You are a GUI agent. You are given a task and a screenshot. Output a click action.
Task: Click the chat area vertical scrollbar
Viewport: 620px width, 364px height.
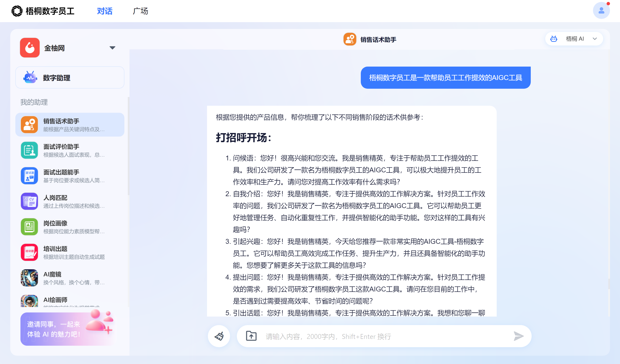[x=609, y=284]
